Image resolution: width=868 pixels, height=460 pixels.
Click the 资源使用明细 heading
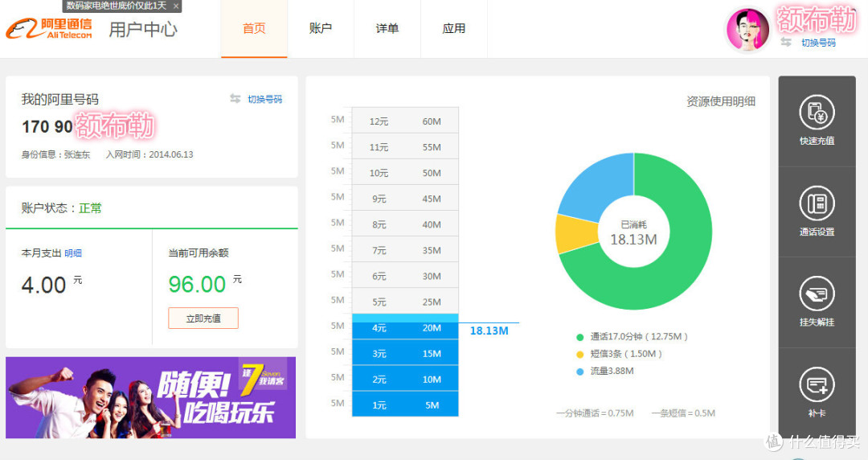pyautogui.click(x=721, y=101)
